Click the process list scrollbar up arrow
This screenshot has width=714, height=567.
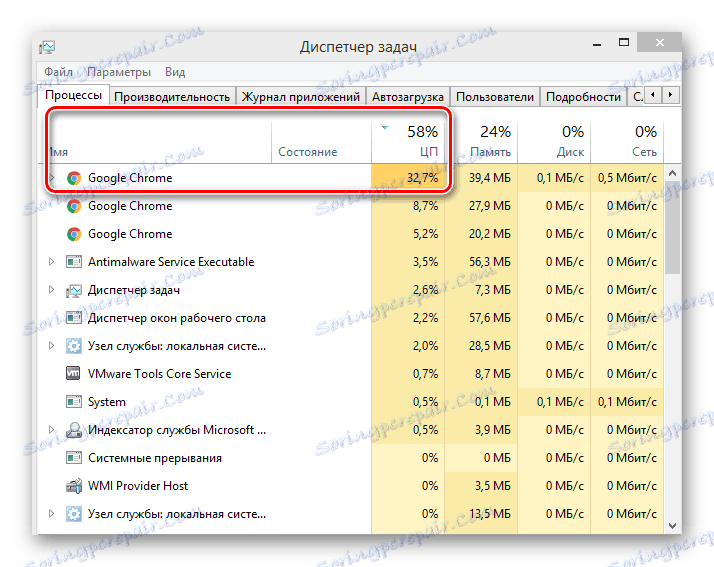point(673,173)
